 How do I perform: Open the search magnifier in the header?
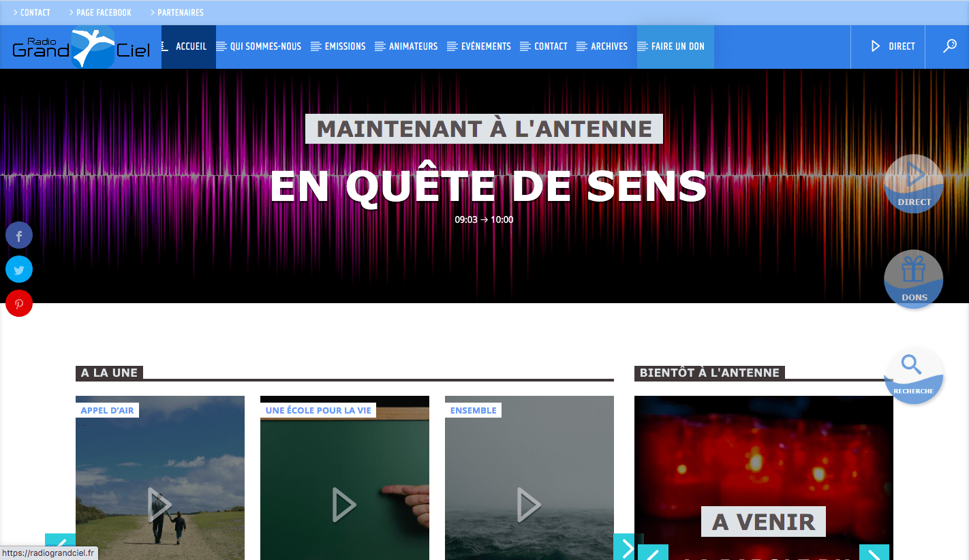949,46
